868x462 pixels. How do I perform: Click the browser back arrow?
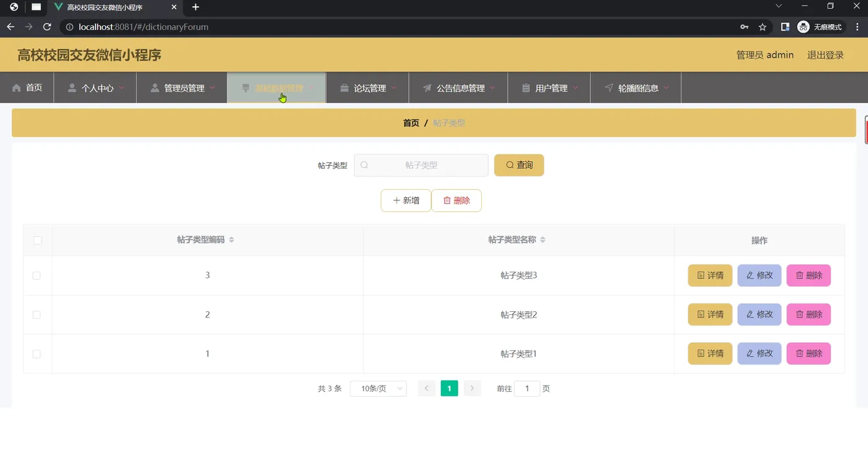[x=10, y=27]
